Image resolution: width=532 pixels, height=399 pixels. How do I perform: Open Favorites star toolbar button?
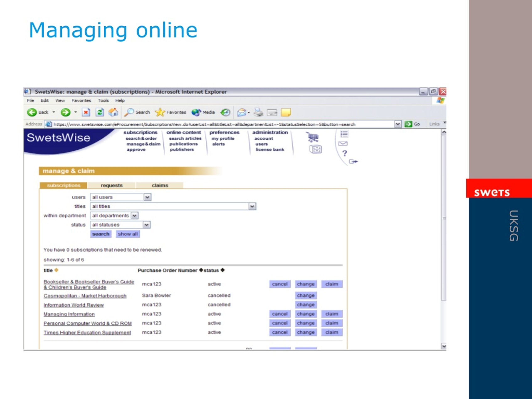coord(171,112)
